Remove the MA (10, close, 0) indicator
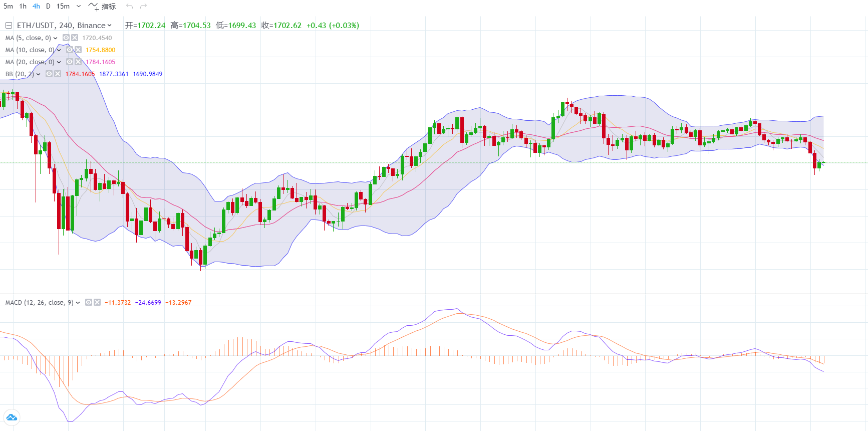This screenshot has height=431, width=868. click(78, 50)
